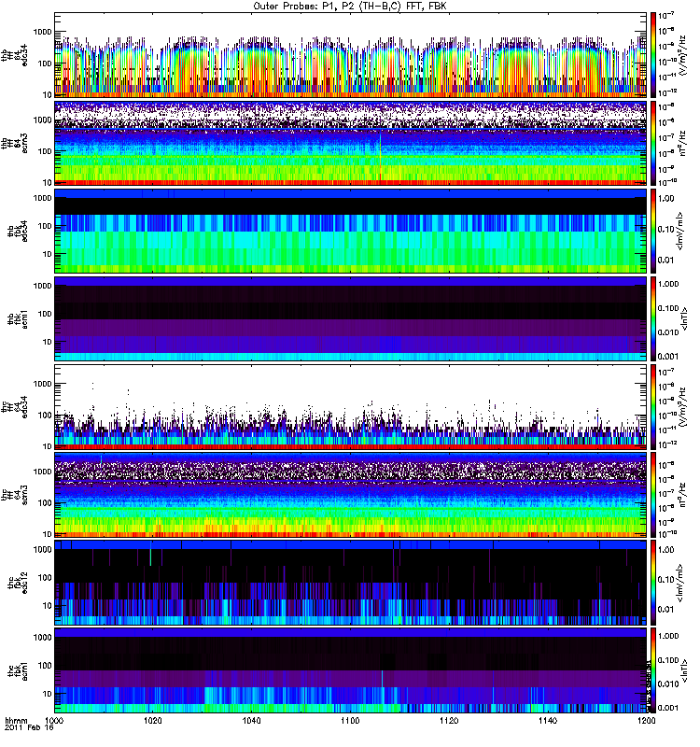Click the color bar beside thb fbk edc34 panel
Viewport: 700px width, 747px height.
pos(653,230)
